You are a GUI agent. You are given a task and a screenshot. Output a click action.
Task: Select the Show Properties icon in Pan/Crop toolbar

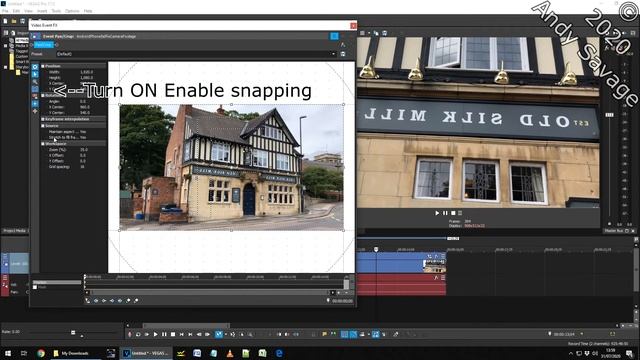[x=35, y=67]
